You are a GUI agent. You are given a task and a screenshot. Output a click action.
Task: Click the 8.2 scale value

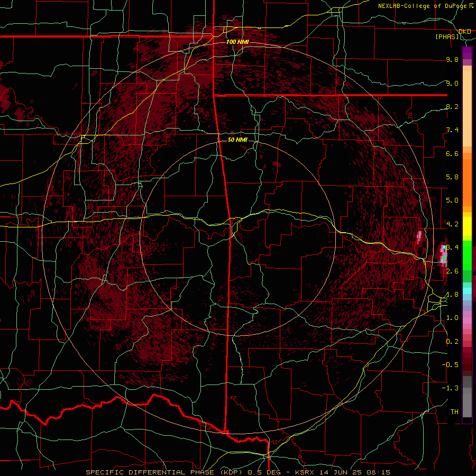[452, 106]
